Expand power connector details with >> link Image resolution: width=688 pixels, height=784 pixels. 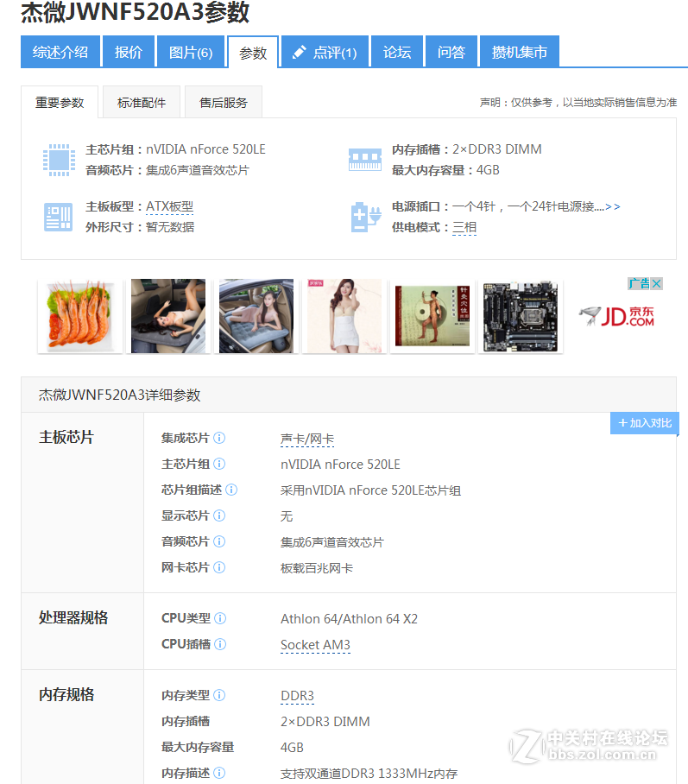pyautogui.click(x=613, y=206)
